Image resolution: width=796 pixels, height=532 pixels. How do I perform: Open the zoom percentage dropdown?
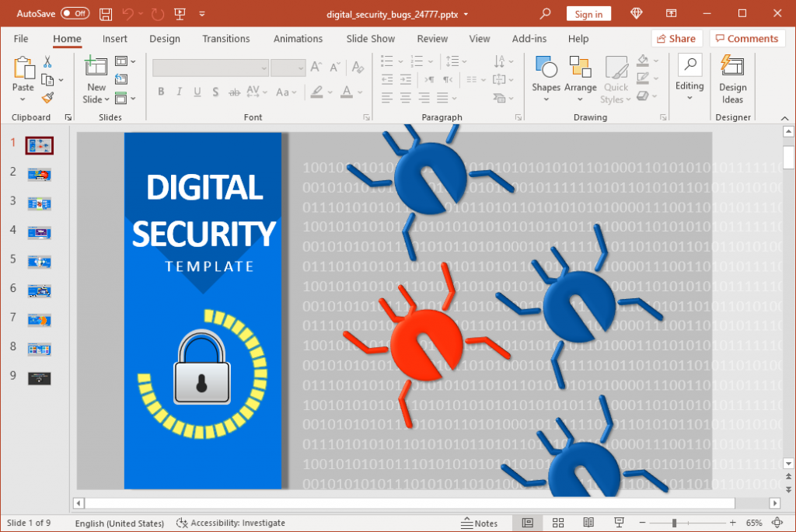tap(752, 522)
